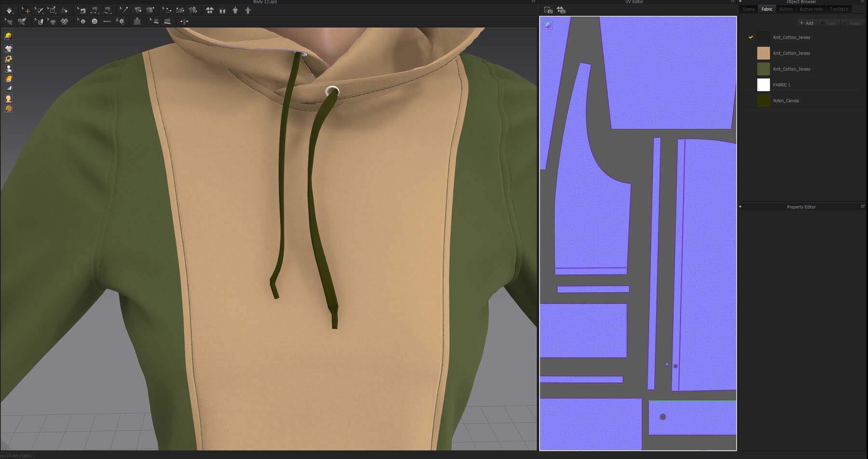The height and width of the screenshot is (459, 868).
Task: Click the Add fabric button
Action: pos(806,23)
